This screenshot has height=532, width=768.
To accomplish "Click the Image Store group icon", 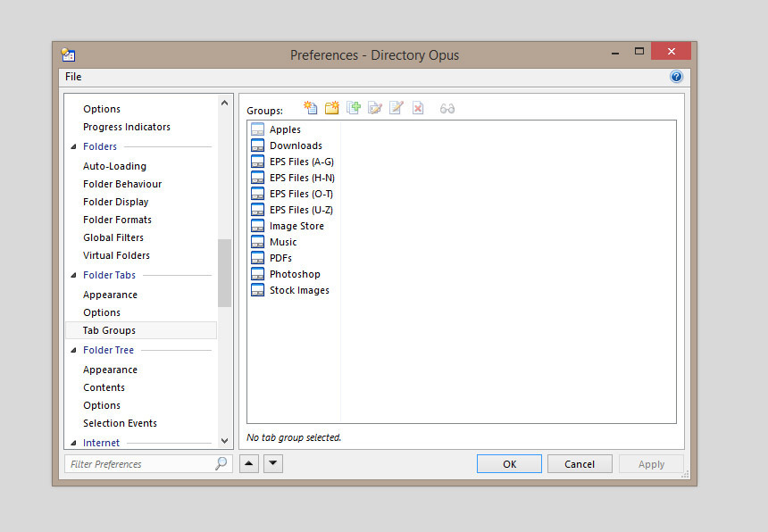I will point(257,226).
